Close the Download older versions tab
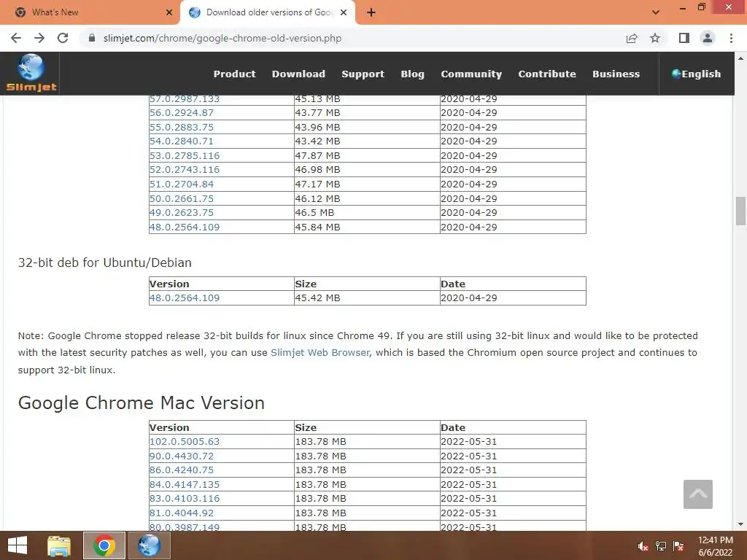 [x=344, y=13]
